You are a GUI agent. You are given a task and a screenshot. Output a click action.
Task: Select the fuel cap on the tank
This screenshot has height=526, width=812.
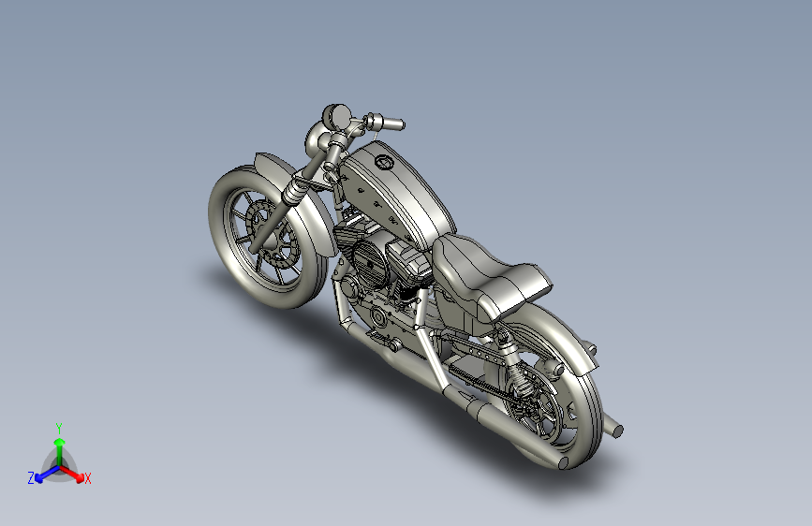(385, 163)
